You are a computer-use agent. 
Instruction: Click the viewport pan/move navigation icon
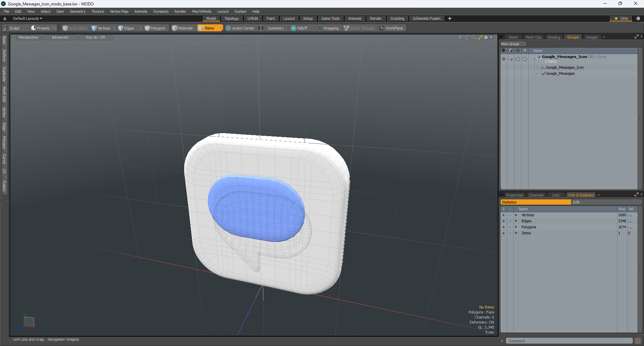coord(461,38)
